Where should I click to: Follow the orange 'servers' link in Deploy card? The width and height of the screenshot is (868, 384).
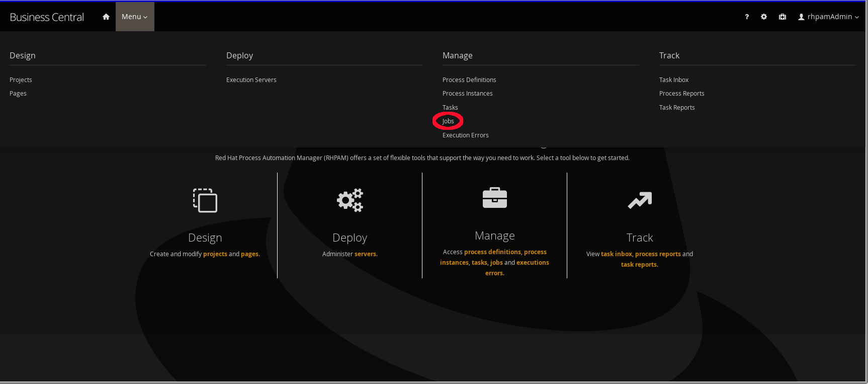pos(365,254)
